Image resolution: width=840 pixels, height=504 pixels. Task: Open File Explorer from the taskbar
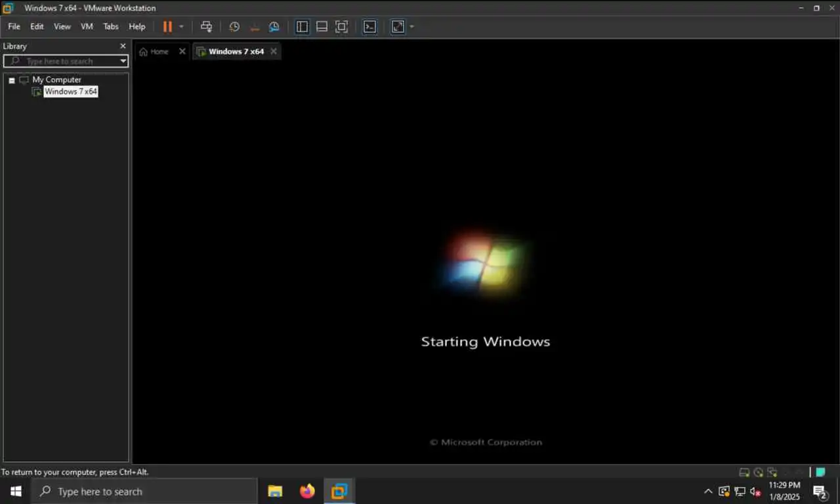(x=275, y=492)
